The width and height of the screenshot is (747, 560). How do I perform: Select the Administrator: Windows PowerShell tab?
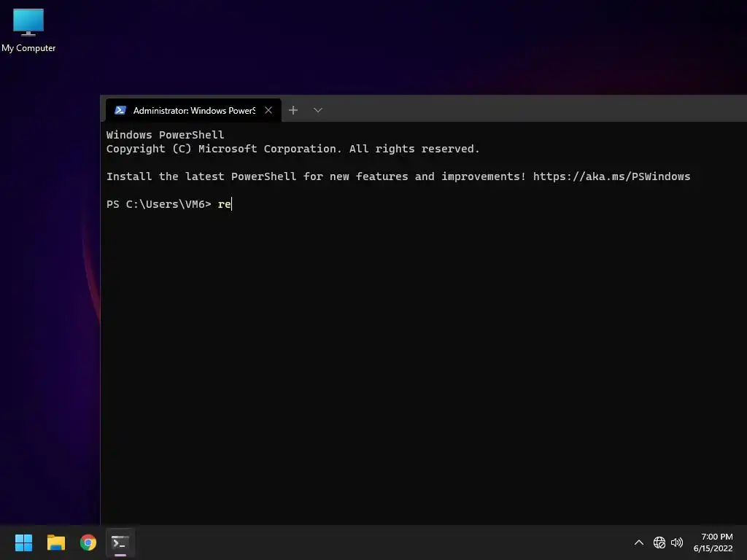[x=193, y=111]
